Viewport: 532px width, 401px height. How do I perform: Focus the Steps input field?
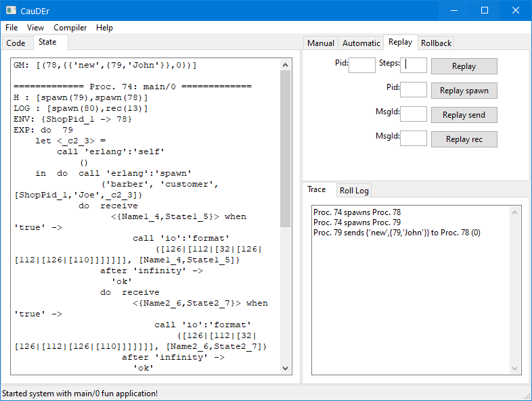(414, 66)
